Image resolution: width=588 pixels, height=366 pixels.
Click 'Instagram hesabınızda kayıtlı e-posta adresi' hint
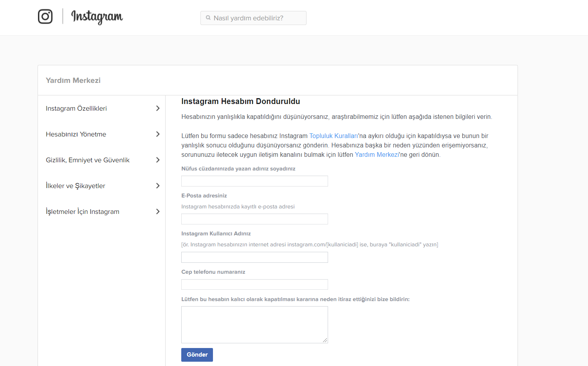[x=238, y=206]
